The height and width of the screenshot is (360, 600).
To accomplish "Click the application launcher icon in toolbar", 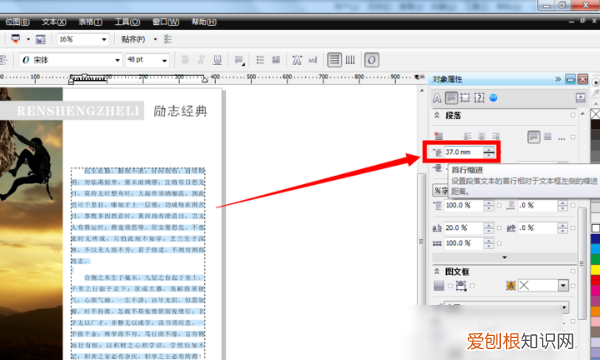I will pyautogui.click(x=16, y=39).
